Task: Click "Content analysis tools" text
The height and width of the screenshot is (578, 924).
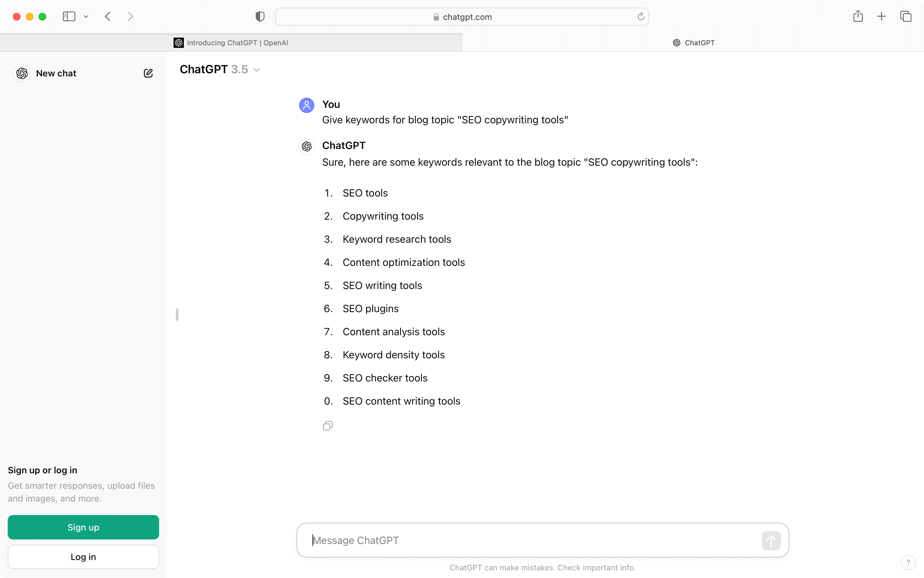Action: [x=394, y=332]
